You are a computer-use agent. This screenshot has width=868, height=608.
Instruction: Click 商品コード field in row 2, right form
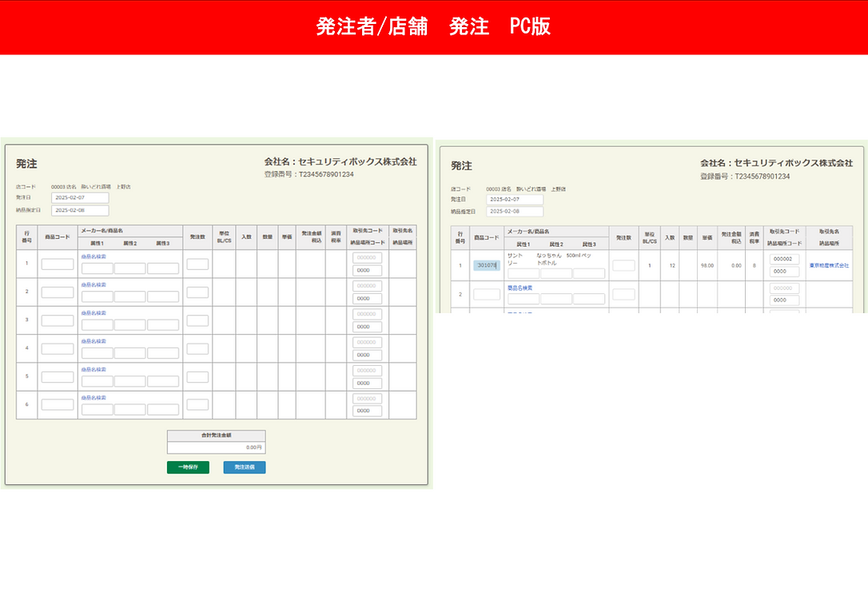click(x=487, y=294)
